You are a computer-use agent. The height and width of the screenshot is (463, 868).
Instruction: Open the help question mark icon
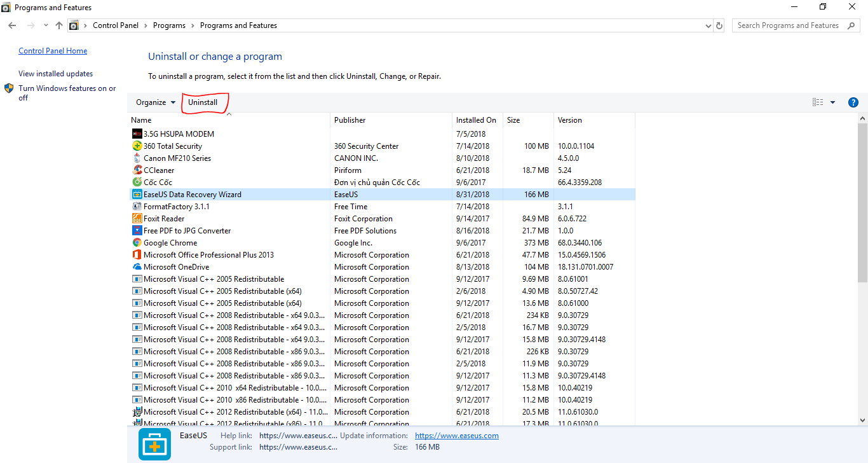[853, 102]
